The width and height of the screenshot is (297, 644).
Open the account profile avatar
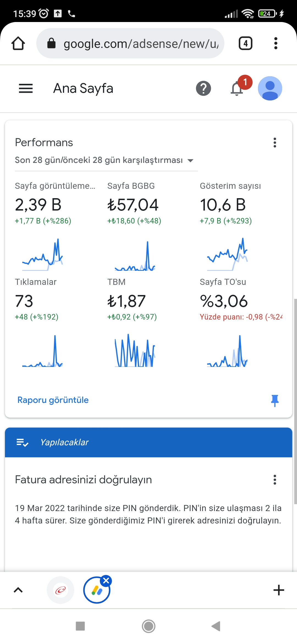pos(270,88)
